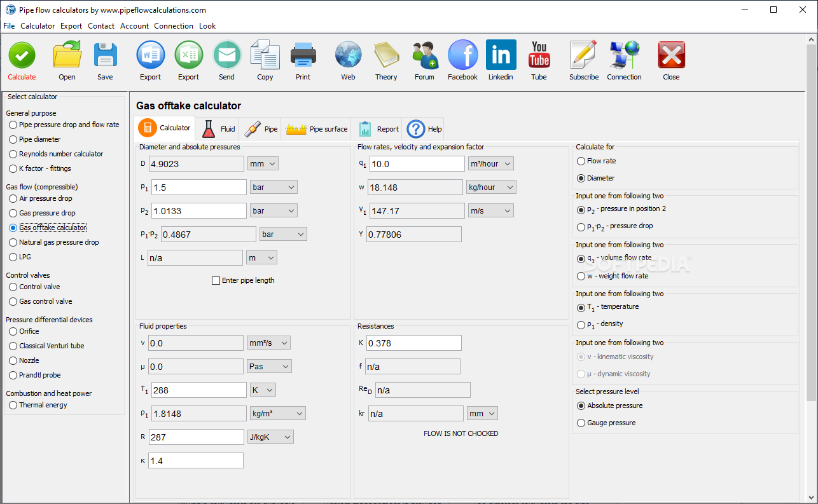
Task: Switch to the Pipe surface tab
Action: [x=317, y=128]
